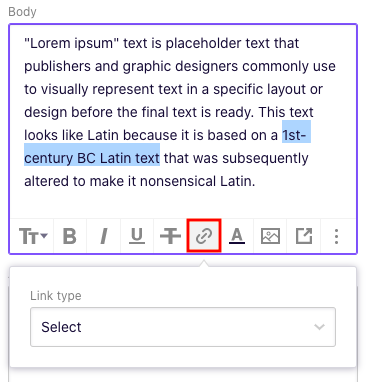Toggle bold formatting
This screenshot has width=377, height=382.
pyautogui.click(x=70, y=236)
